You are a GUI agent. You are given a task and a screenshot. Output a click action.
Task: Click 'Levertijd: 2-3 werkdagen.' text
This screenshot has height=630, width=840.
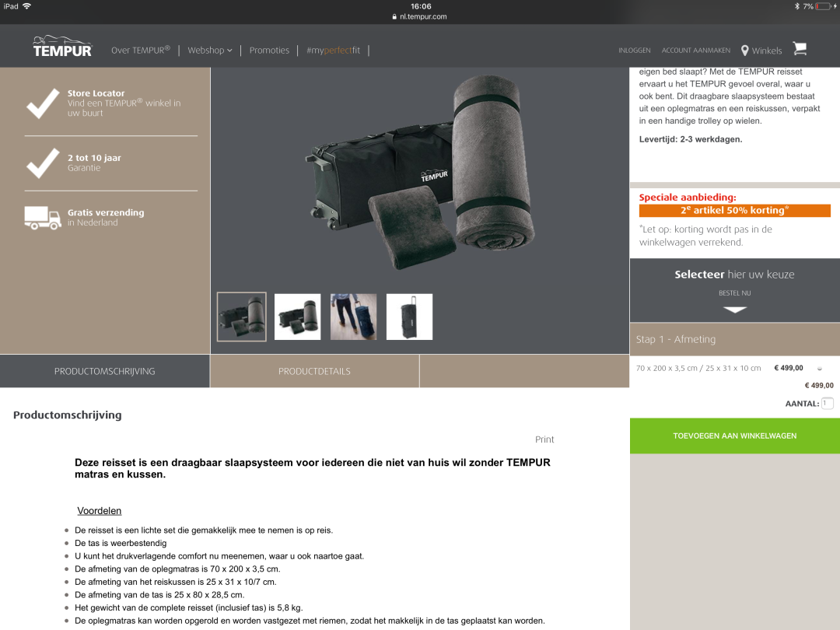click(691, 139)
